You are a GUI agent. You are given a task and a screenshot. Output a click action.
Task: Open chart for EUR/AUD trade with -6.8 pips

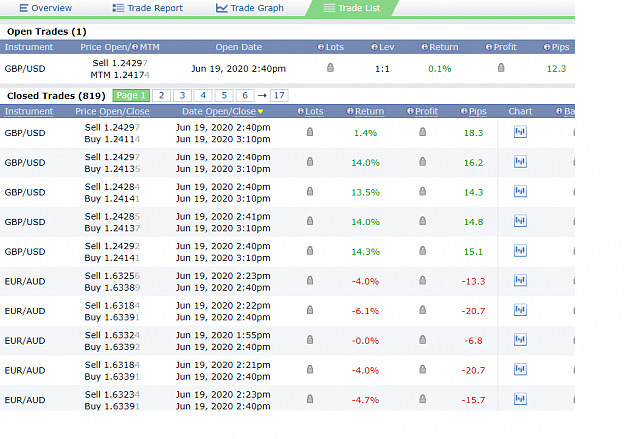click(x=520, y=340)
